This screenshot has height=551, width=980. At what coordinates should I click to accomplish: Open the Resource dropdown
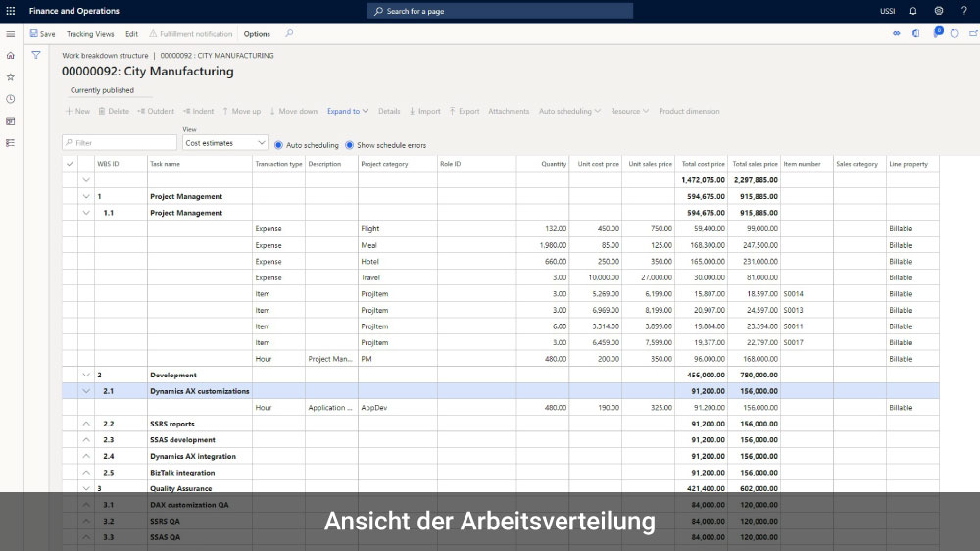click(x=629, y=112)
